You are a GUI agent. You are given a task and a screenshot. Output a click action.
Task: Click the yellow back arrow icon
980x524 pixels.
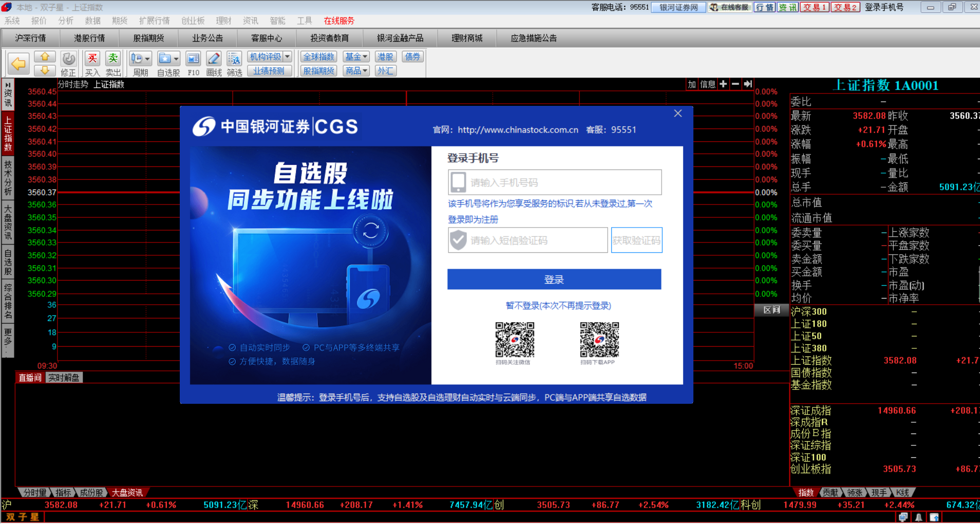(18, 64)
